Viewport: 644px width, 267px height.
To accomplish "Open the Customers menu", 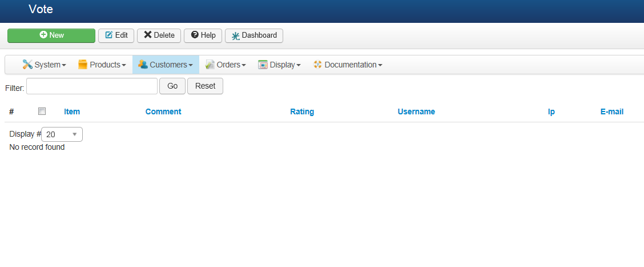I will point(166,65).
